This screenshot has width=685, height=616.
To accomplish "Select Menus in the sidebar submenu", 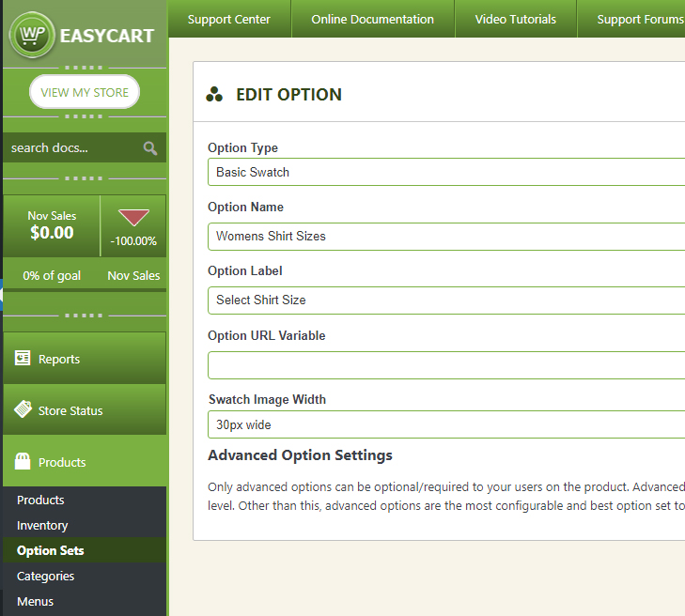I will click(35, 602).
